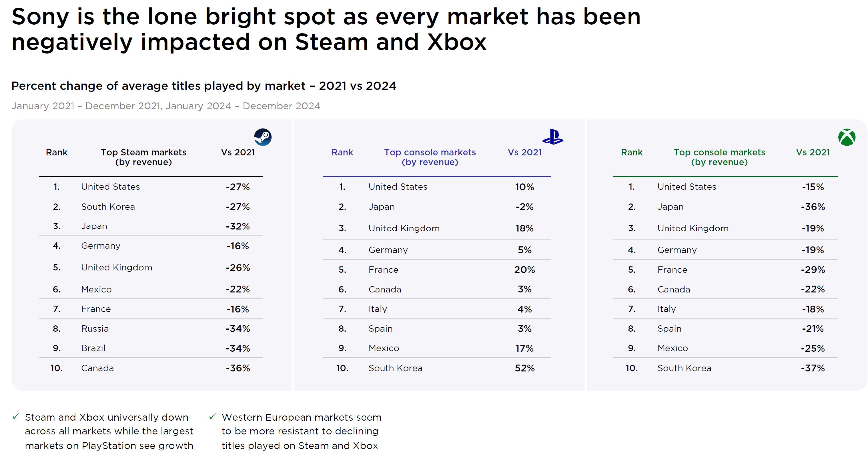Click the PlayStation logo icon
868x455 pixels.
(552, 137)
